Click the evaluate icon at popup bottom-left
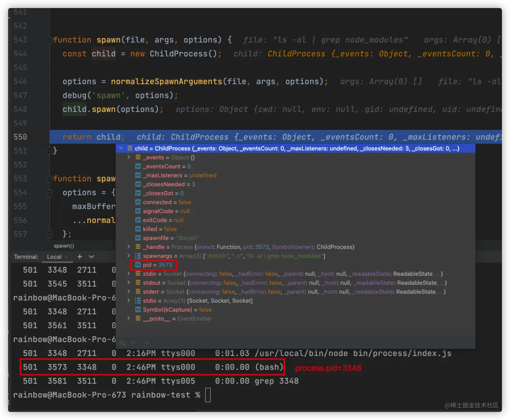Viewport: 510px width, 420px height. [122, 342]
